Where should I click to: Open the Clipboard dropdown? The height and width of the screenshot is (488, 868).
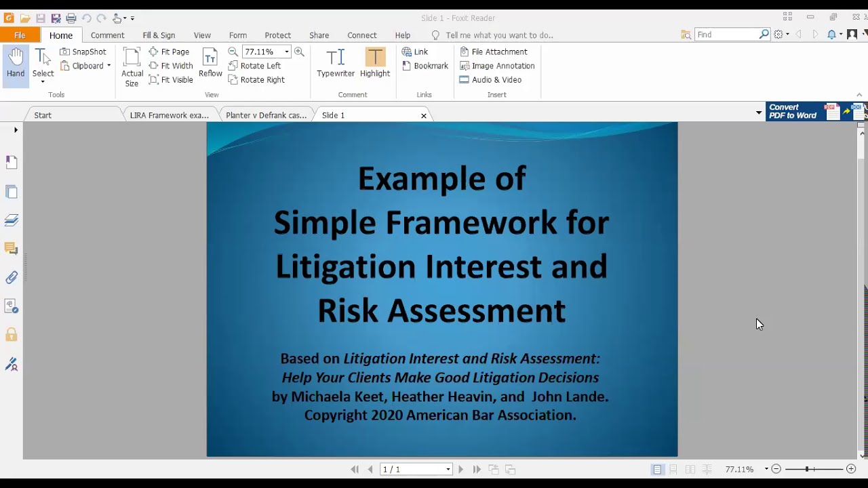85,66
